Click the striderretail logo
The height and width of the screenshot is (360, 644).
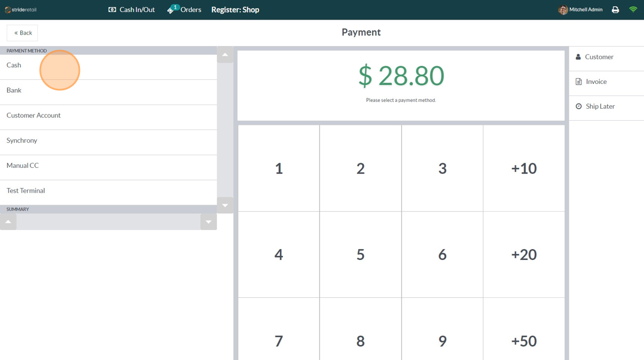(x=21, y=9)
